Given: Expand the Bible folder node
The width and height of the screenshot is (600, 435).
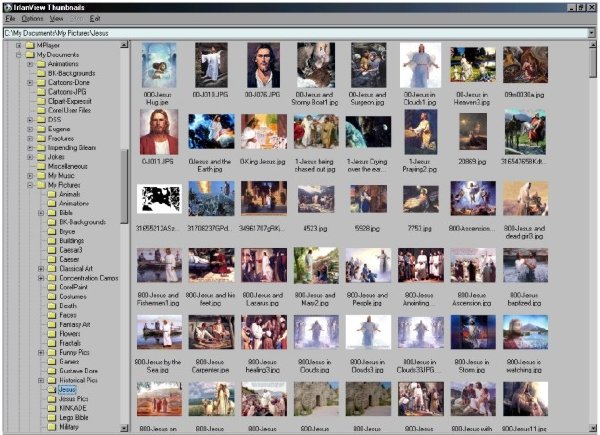Looking at the screenshot, I should click(41, 213).
